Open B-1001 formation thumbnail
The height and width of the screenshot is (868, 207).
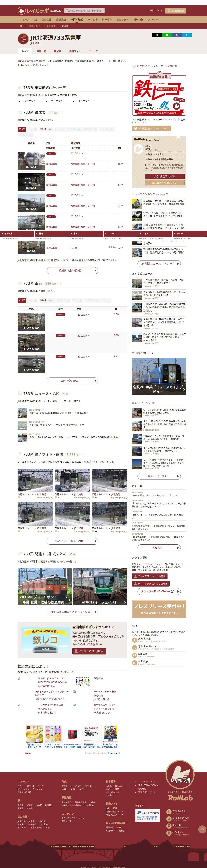pos(31,161)
